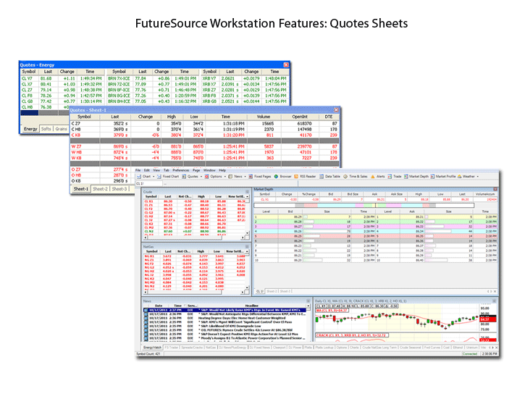The height and width of the screenshot is (420, 525).
Task: Open the Data Table tool
Action: 331,176
